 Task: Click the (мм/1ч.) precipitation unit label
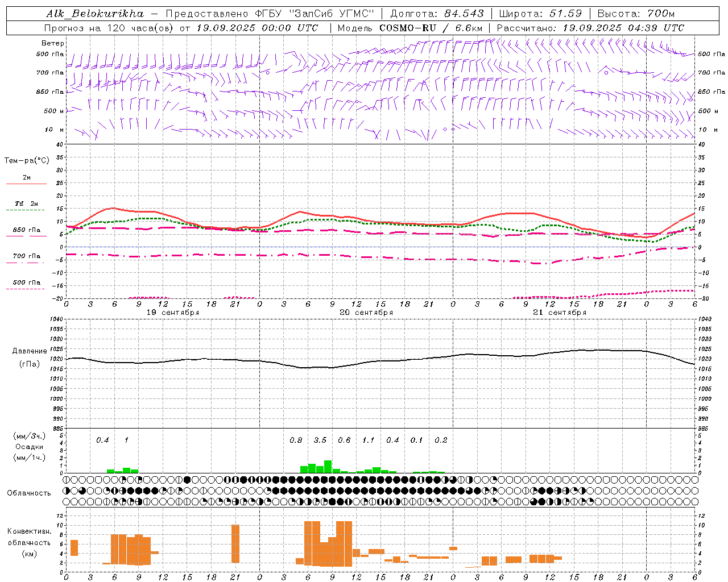pos(29,458)
